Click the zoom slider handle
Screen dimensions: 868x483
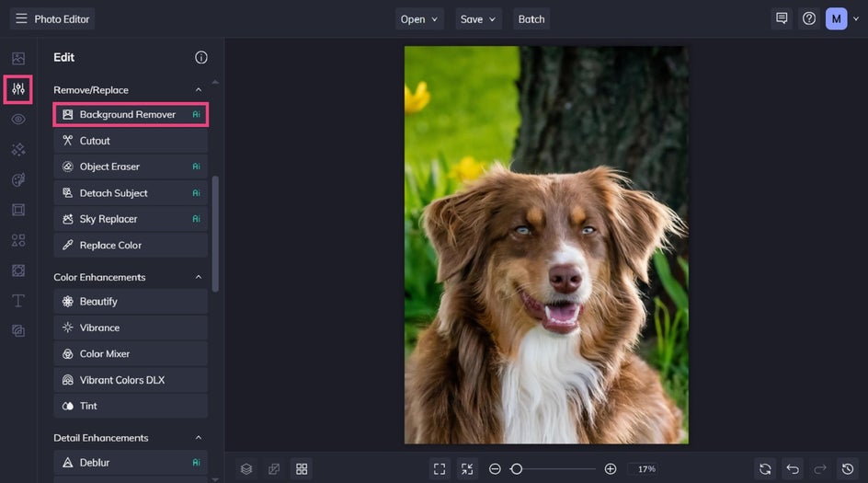click(x=517, y=469)
